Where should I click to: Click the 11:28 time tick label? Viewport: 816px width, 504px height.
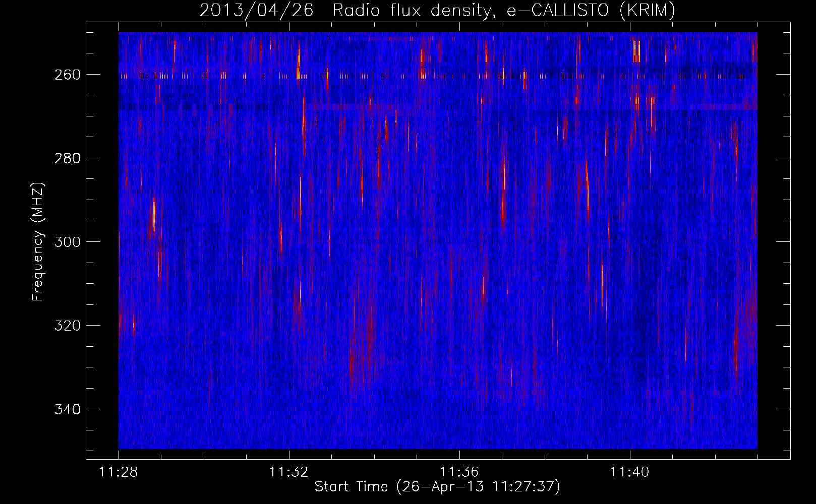pos(119,472)
